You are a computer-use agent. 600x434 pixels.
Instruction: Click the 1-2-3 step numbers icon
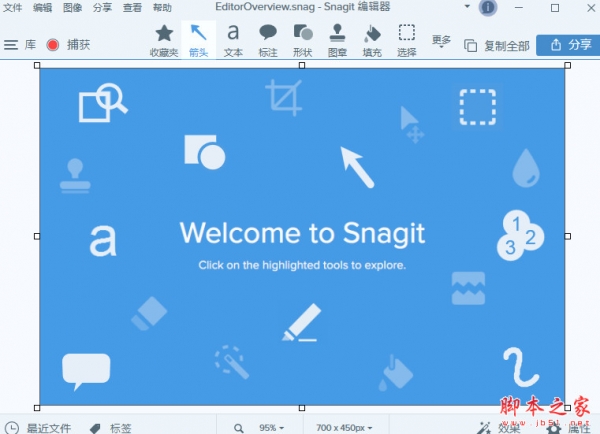(520, 235)
